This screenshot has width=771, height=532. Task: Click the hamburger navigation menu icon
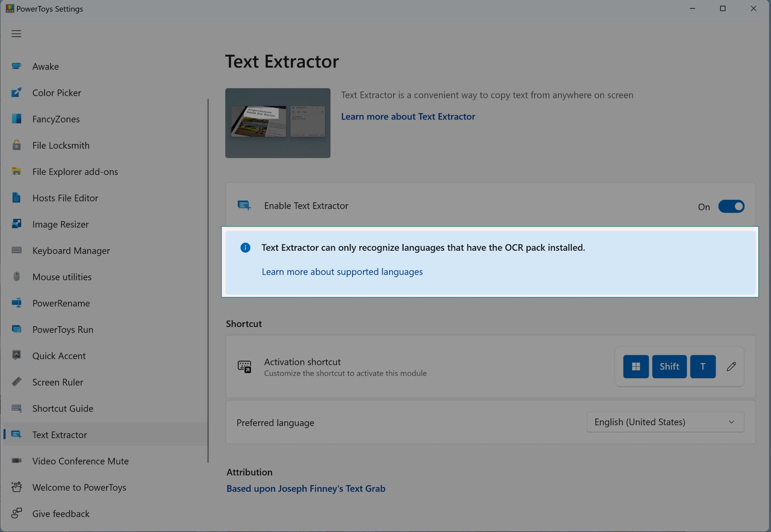click(x=16, y=34)
